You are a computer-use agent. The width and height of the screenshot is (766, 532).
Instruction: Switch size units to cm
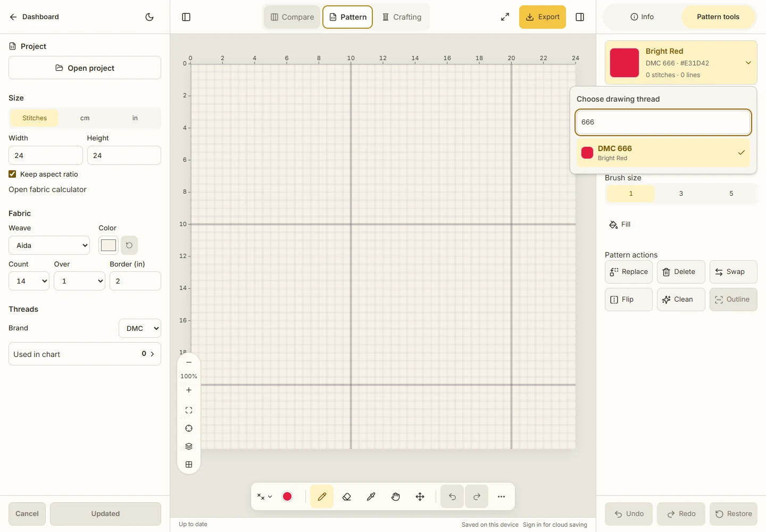click(85, 118)
